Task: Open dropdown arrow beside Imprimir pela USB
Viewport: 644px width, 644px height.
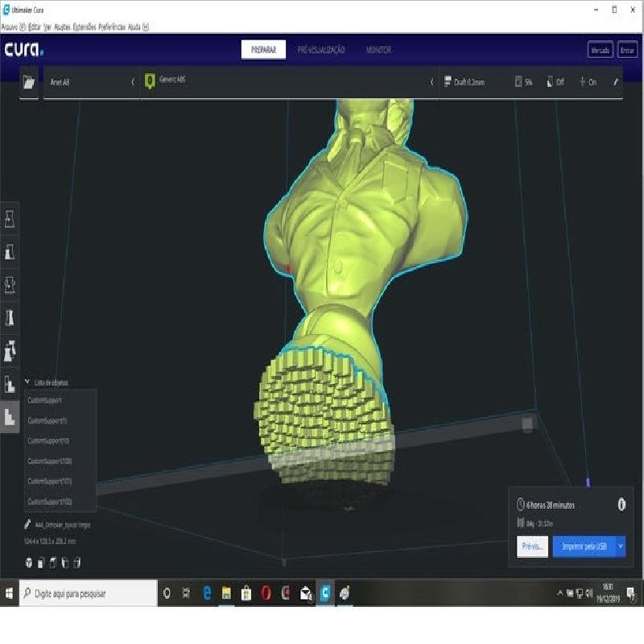Action: pos(621,547)
